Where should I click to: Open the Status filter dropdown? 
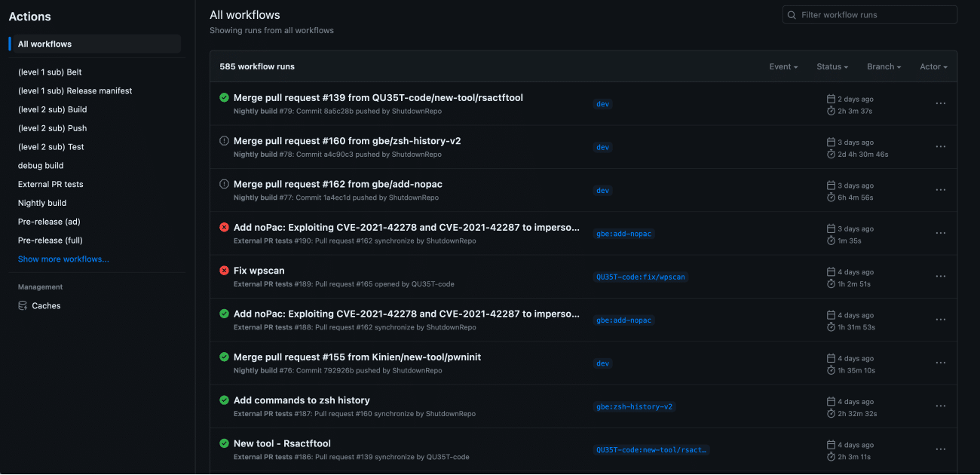click(x=832, y=66)
